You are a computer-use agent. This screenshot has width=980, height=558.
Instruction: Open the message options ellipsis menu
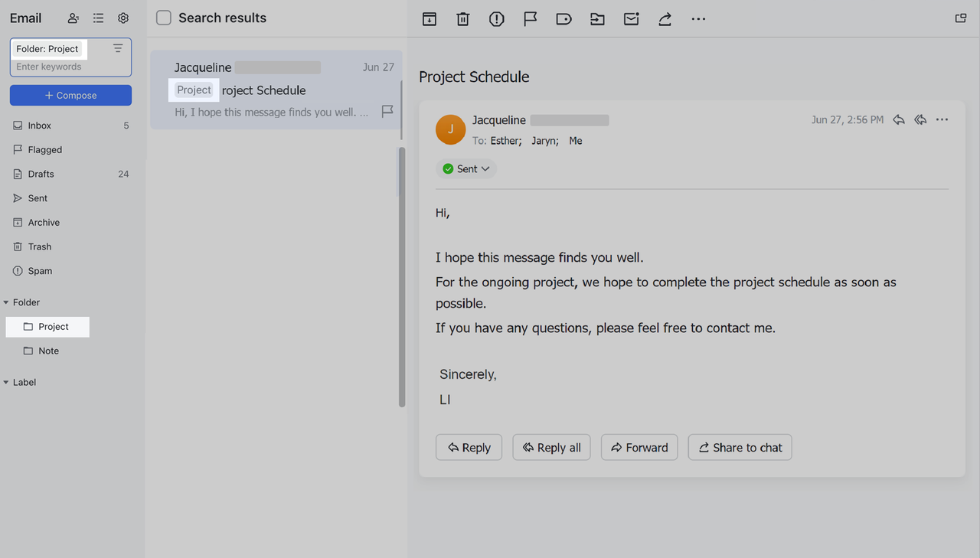942,119
